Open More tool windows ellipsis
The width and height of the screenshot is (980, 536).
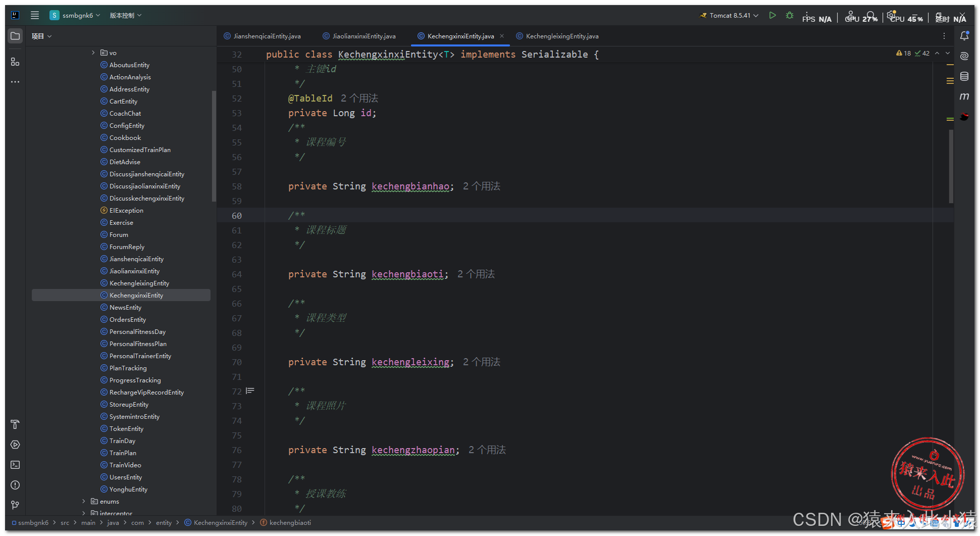click(15, 82)
